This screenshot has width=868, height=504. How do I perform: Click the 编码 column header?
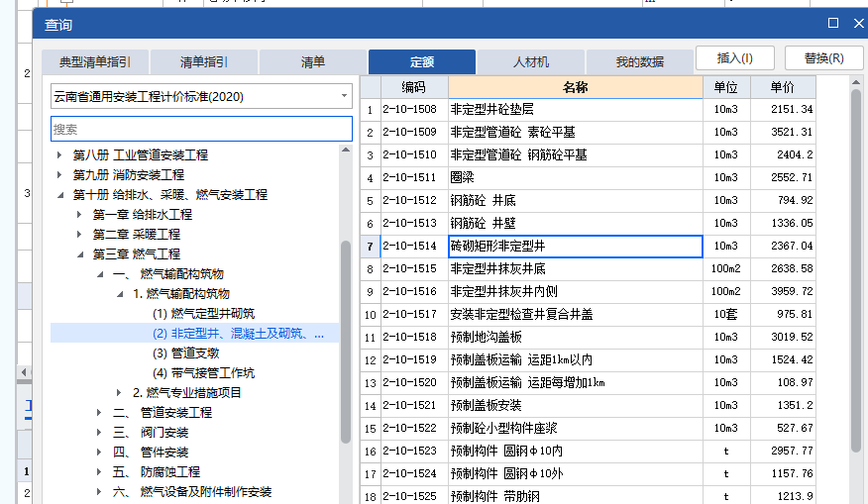tap(413, 87)
